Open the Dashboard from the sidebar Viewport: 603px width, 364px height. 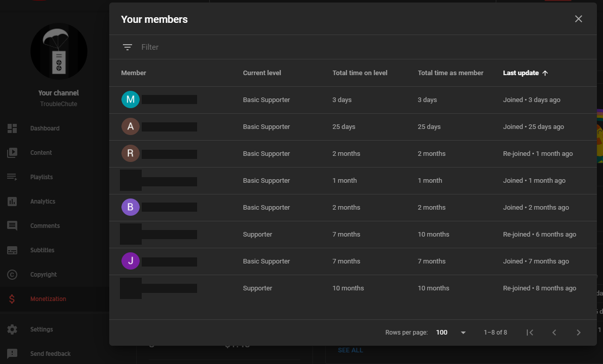(45, 128)
